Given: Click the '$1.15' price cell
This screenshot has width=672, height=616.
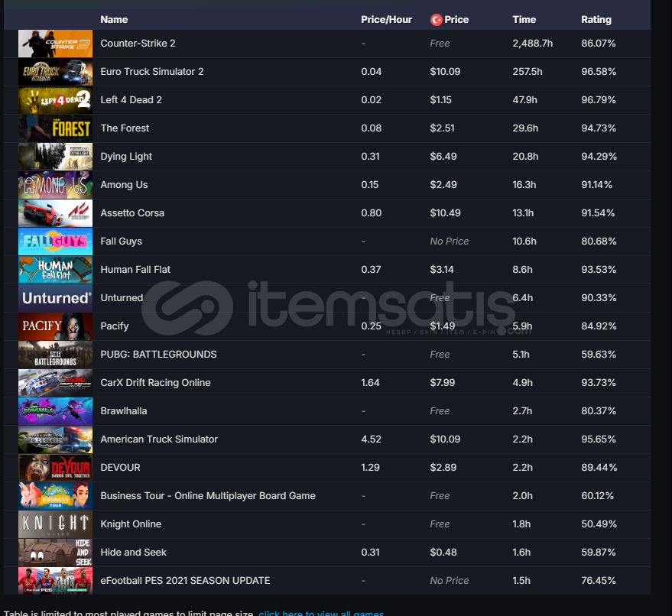Looking at the screenshot, I should coord(440,100).
